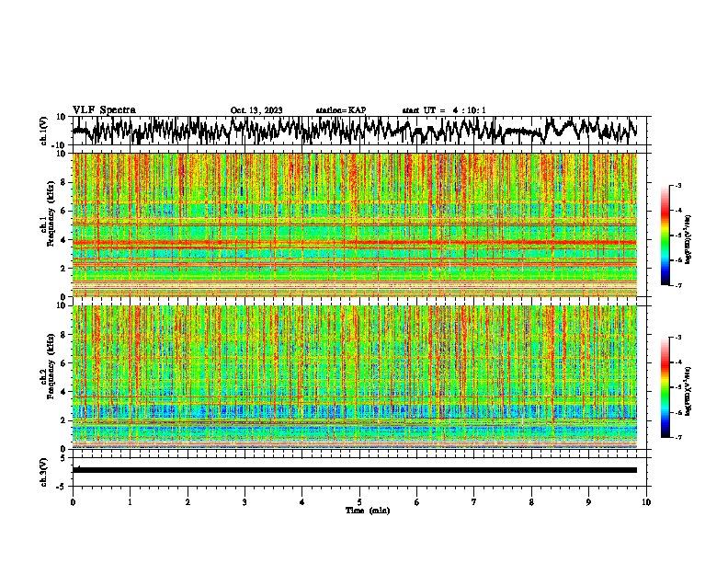Viewport: 728px width, 563px height.
Task: Click the "4" kHz tick on ch.1 frequency axis
Action: pyautogui.click(x=64, y=240)
